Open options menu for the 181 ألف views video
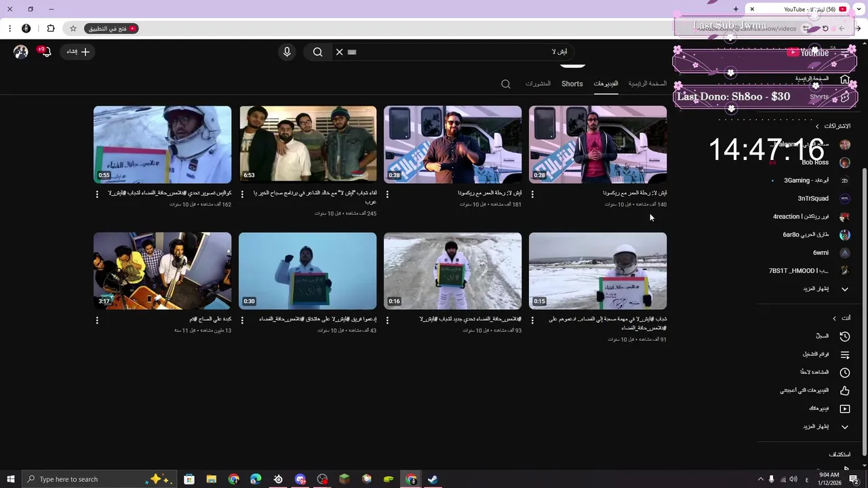 [387, 194]
